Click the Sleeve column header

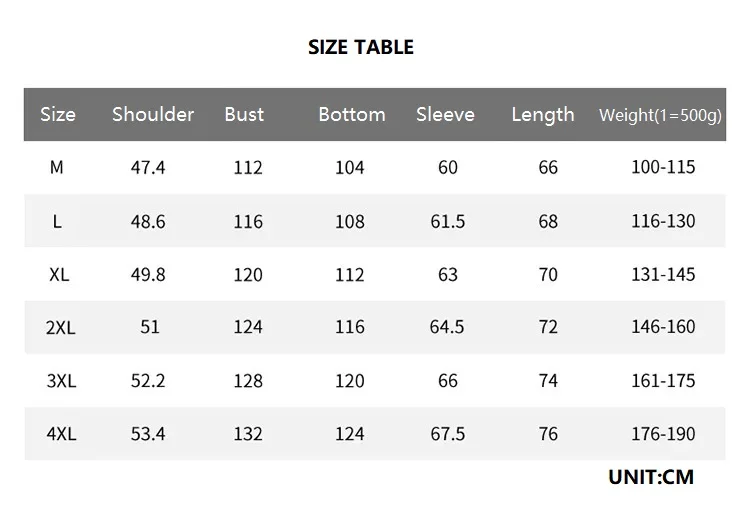[445, 114]
